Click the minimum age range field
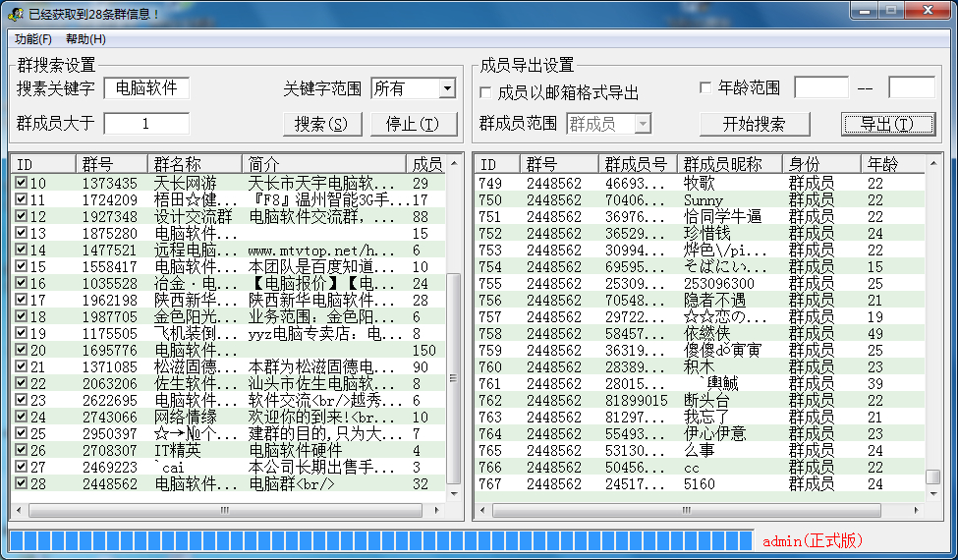Viewport: 958px width, 560px height. pyautogui.click(x=820, y=88)
